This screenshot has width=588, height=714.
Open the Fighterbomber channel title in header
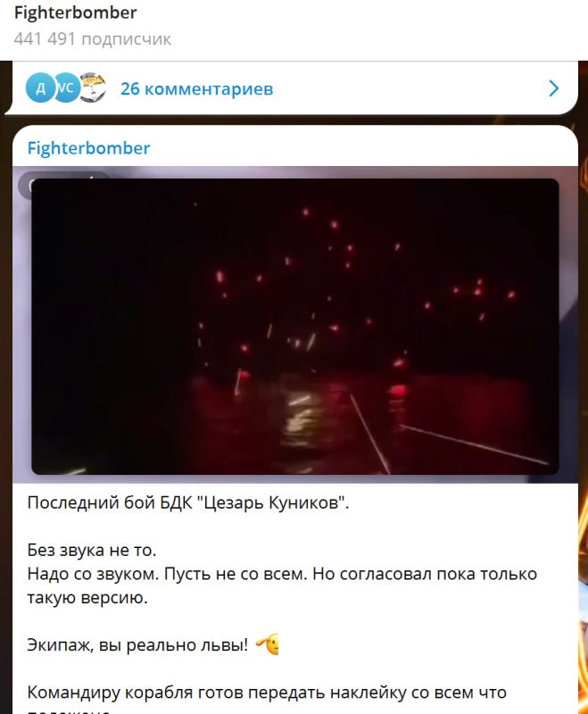(76, 12)
